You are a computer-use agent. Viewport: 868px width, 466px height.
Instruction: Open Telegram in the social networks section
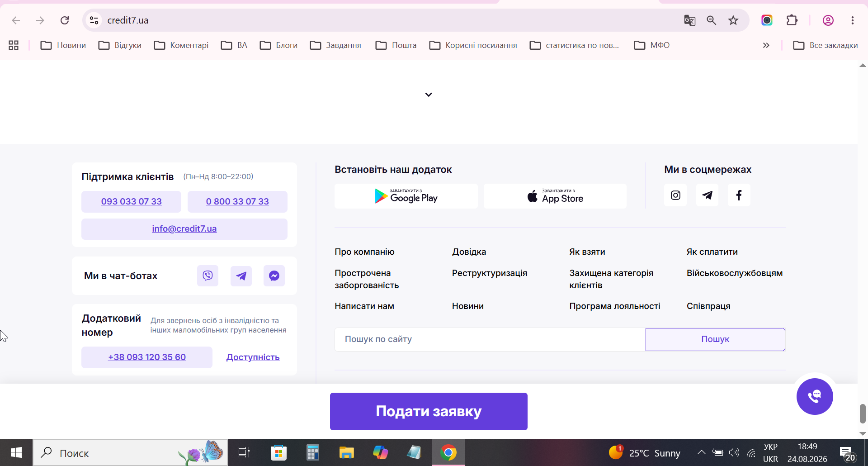707,195
